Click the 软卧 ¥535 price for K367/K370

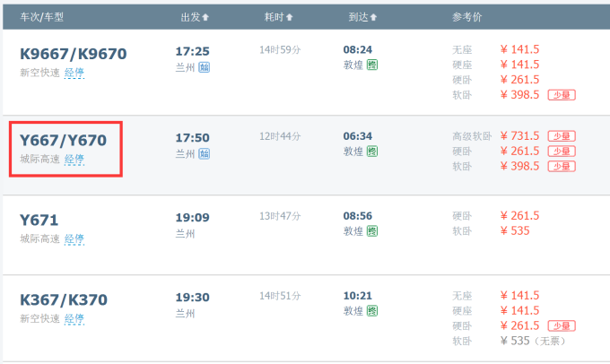(518, 342)
